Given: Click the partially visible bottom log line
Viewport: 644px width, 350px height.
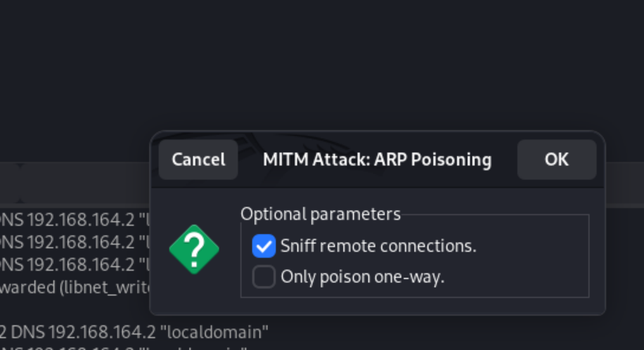Looking at the screenshot, I should tap(118, 347).
